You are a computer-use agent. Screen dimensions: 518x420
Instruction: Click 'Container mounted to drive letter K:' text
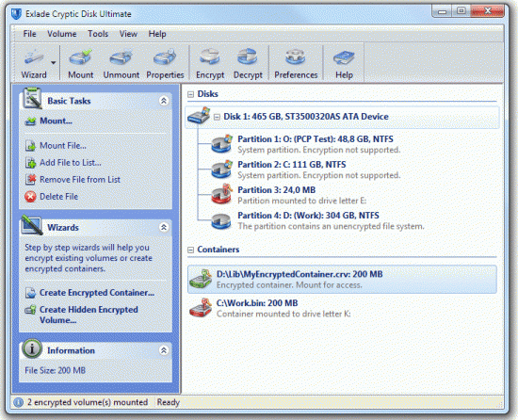[x=283, y=314]
